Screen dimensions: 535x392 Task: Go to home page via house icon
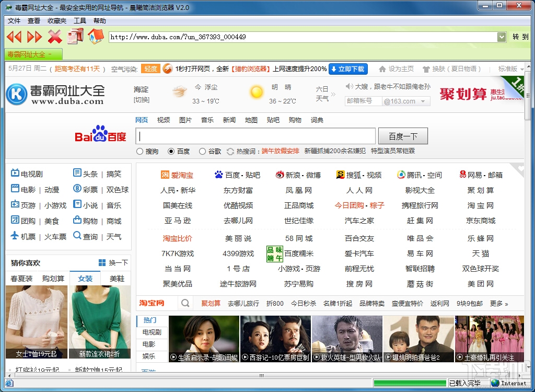pyautogui.click(x=96, y=36)
